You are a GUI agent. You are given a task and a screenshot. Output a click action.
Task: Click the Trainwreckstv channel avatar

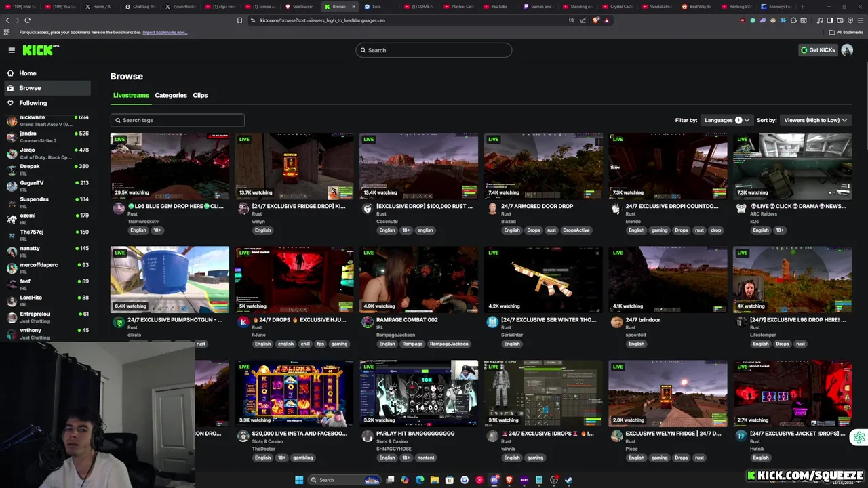pyautogui.click(x=119, y=209)
